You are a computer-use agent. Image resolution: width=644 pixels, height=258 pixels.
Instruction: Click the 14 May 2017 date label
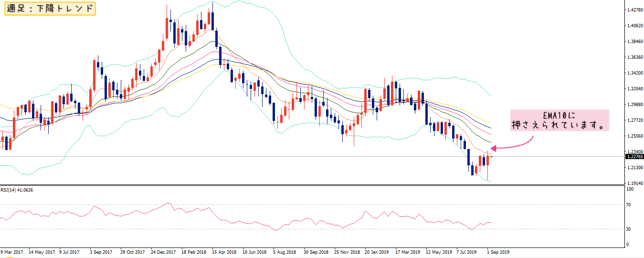coord(42,251)
